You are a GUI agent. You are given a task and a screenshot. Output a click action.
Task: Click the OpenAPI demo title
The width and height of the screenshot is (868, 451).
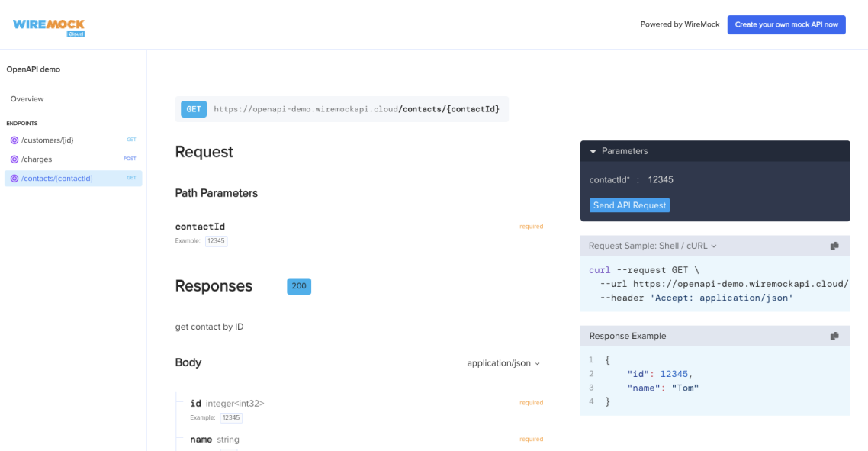pyautogui.click(x=34, y=69)
